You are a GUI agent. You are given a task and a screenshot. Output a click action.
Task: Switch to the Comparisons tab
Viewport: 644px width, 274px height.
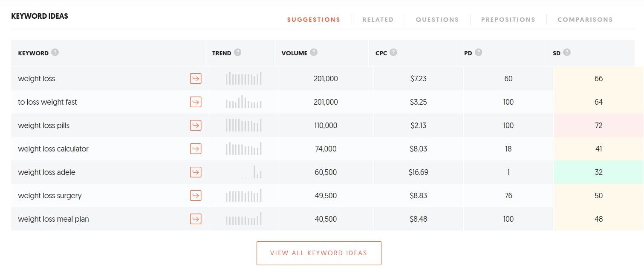[x=585, y=20]
